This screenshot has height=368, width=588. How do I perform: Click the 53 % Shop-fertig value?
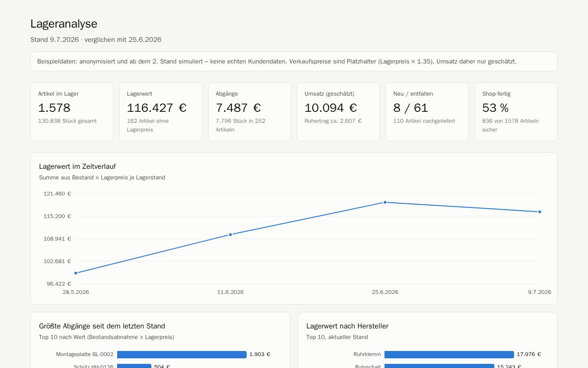coord(496,108)
